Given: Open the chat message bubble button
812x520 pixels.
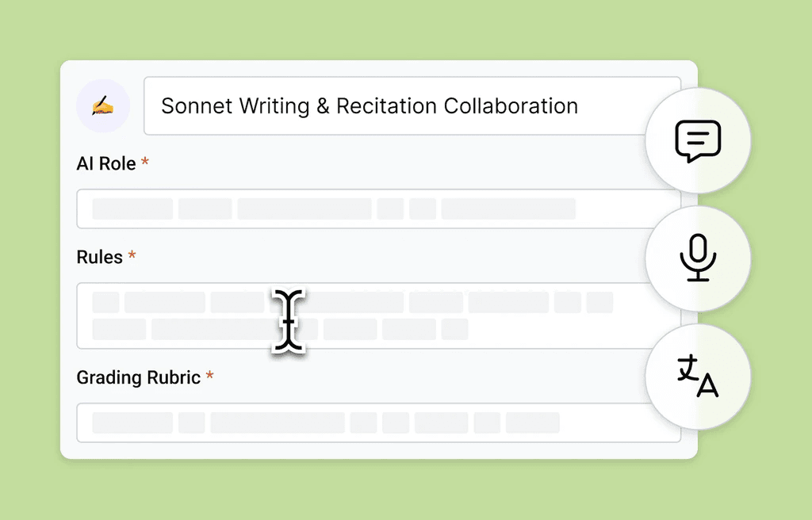Looking at the screenshot, I should point(698,141).
